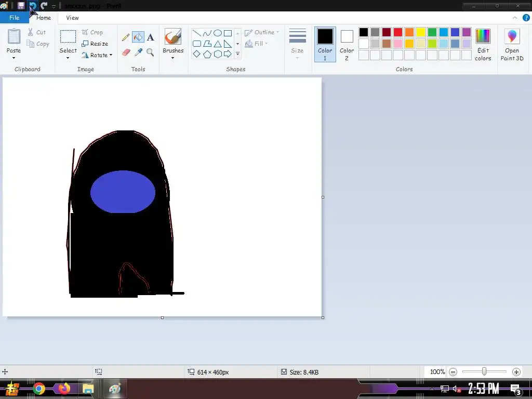
Task: Choose the Hexagon shape
Action: coord(218,54)
